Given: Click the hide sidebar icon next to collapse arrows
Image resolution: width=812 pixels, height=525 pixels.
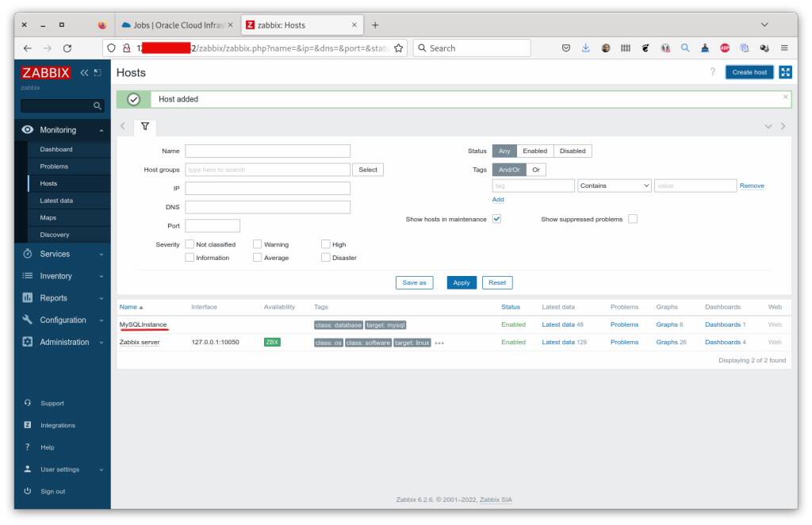Looking at the screenshot, I should tap(98, 72).
